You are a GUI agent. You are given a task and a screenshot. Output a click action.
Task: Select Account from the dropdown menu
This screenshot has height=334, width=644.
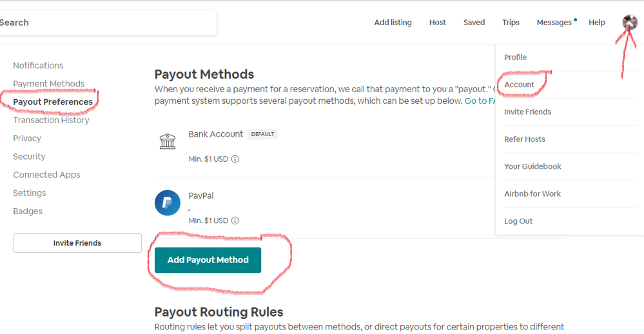point(519,84)
